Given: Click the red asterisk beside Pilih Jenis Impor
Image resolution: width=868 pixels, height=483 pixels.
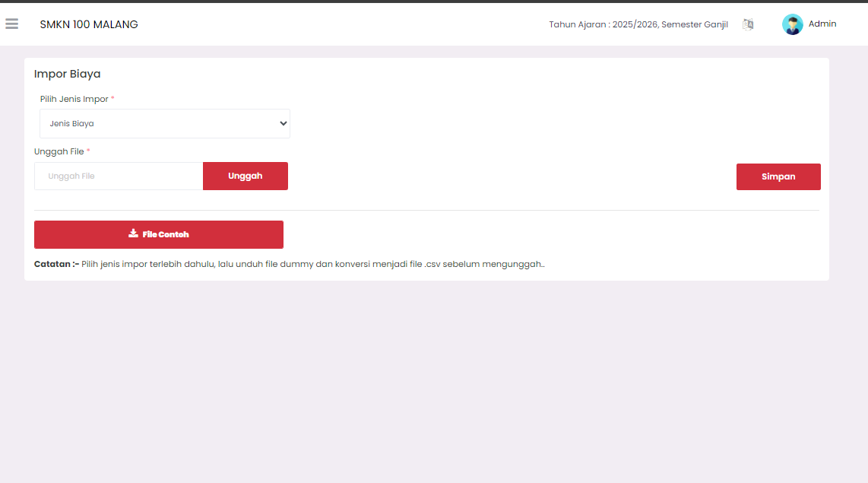Looking at the screenshot, I should click(113, 99).
